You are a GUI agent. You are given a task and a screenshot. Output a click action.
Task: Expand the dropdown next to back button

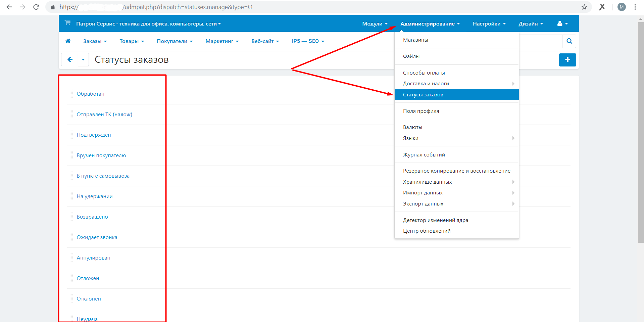point(83,59)
